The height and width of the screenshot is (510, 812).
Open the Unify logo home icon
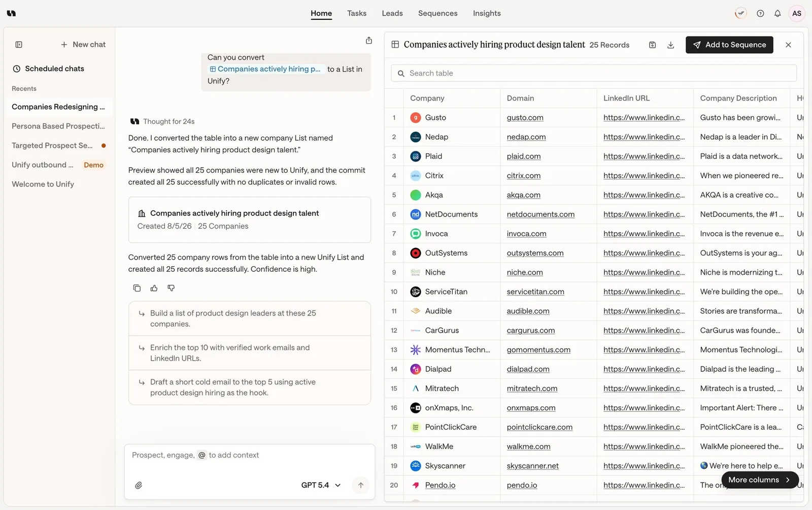click(11, 13)
